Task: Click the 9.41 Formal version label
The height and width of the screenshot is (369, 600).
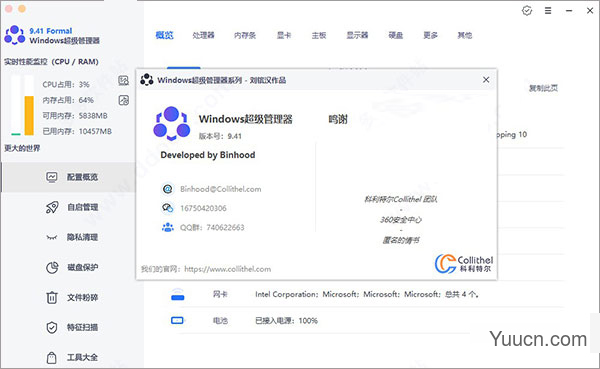Action: [x=51, y=31]
